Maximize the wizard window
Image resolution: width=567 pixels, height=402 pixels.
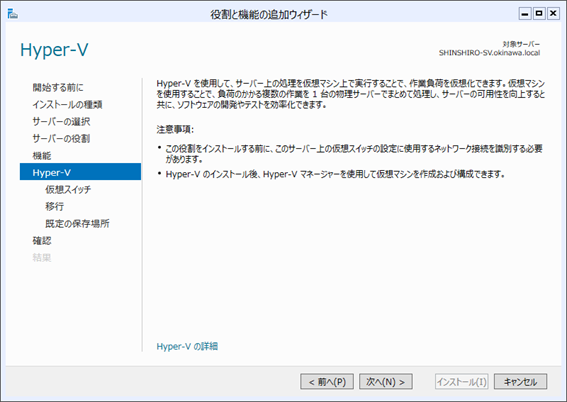tap(539, 14)
